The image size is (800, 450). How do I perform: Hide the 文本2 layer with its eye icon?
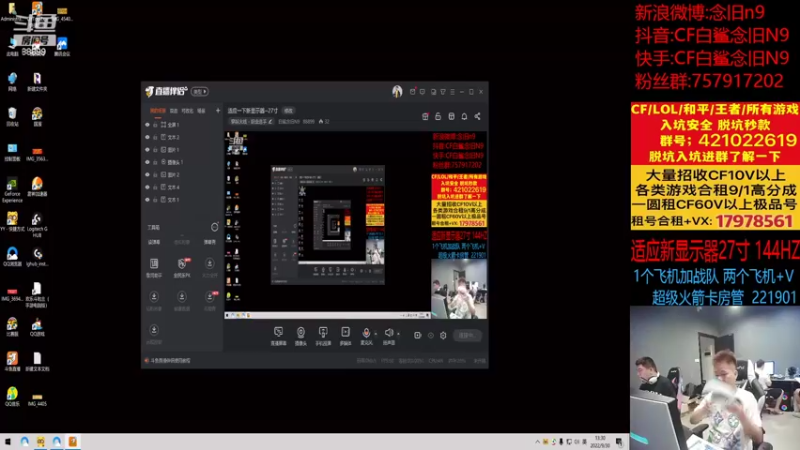point(147,137)
